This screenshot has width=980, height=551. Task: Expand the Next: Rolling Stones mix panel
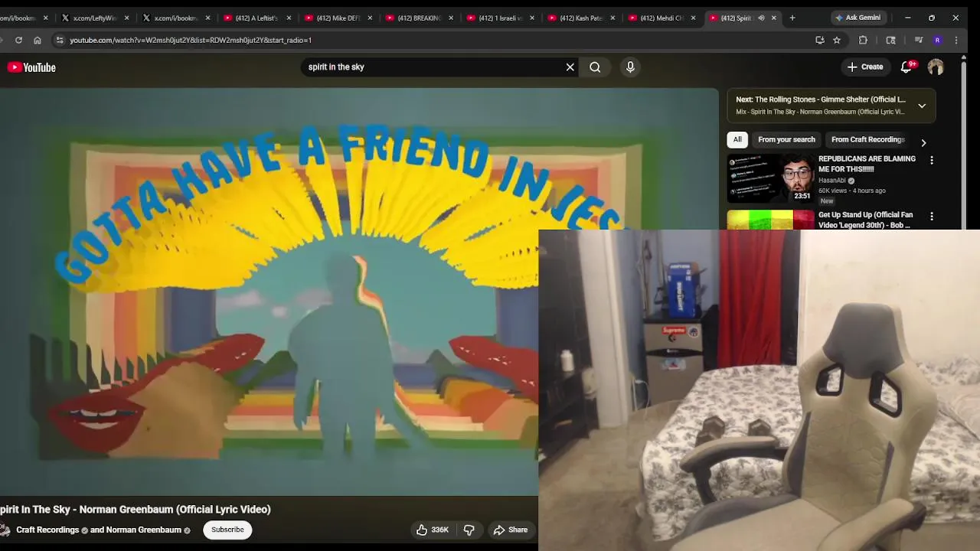[x=922, y=106]
